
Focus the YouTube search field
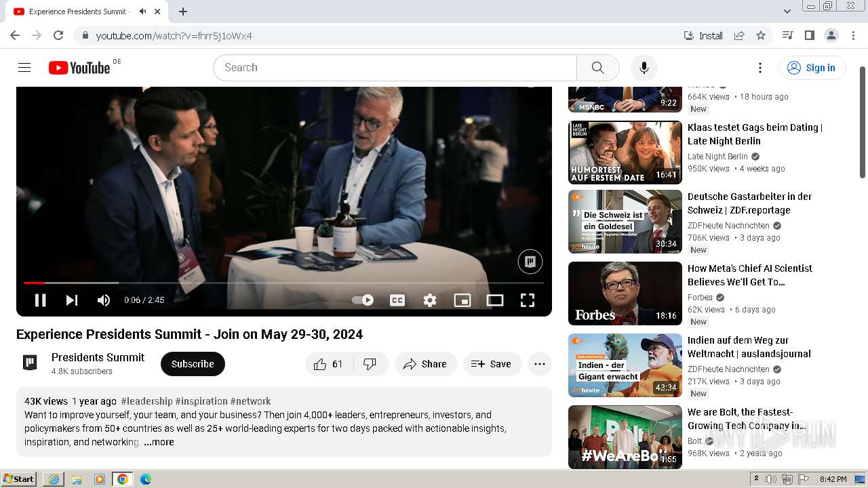[x=395, y=68]
